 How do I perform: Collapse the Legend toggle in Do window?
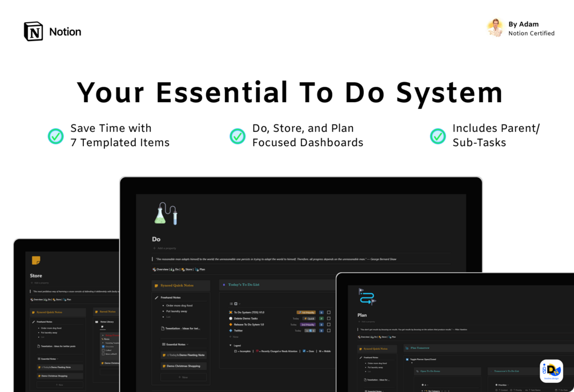230,345
